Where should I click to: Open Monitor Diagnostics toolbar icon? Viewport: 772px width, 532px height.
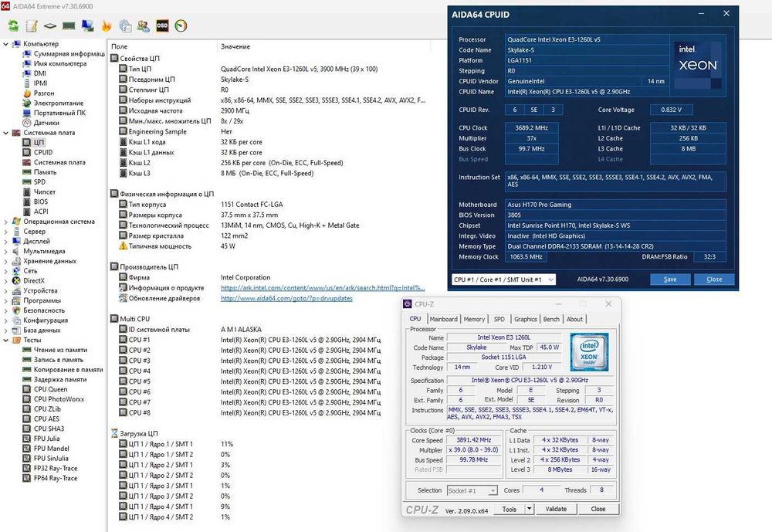[x=88, y=25]
